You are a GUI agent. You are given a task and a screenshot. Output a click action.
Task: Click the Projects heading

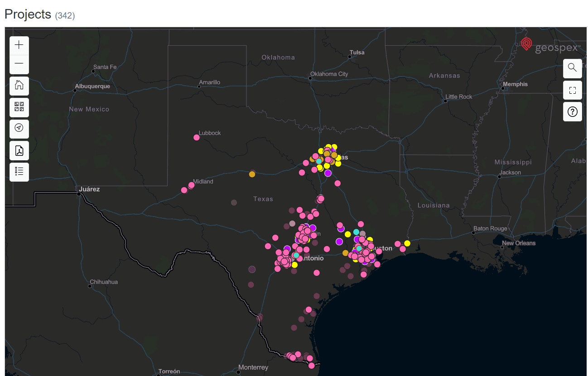[x=28, y=14]
